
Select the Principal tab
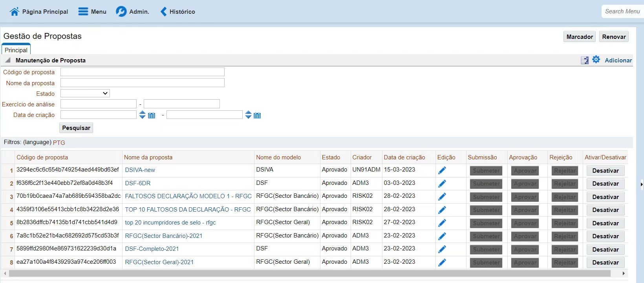point(16,50)
